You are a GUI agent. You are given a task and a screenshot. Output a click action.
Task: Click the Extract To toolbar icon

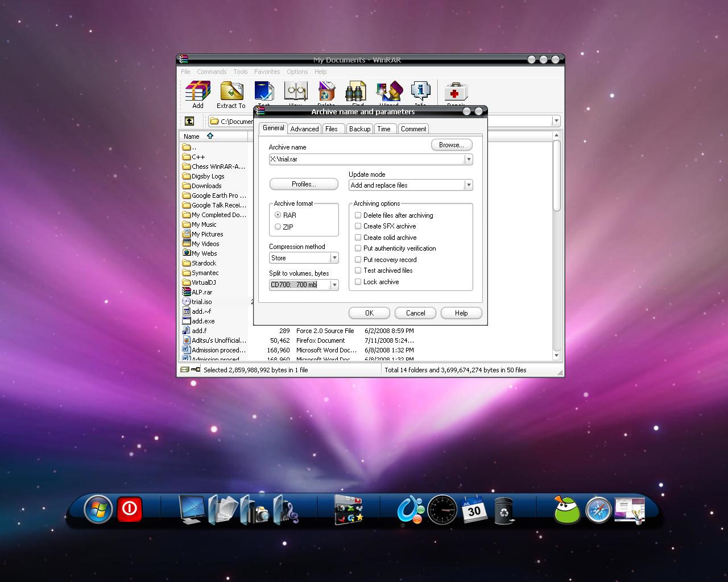pyautogui.click(x=231, y=94)
